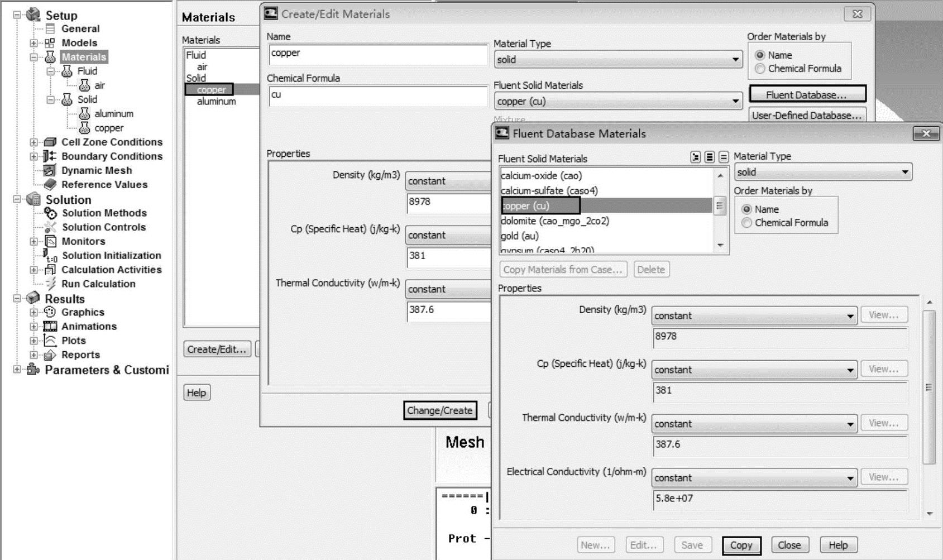Click the Change/Create button
943x560 pixels.
pos(440,410)
